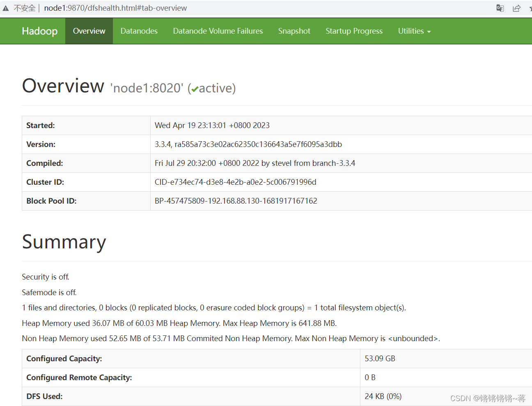Select the Compiled date value
Viewport: 532px width, 406px height.
pyautogui.click(x=255, y=163)
